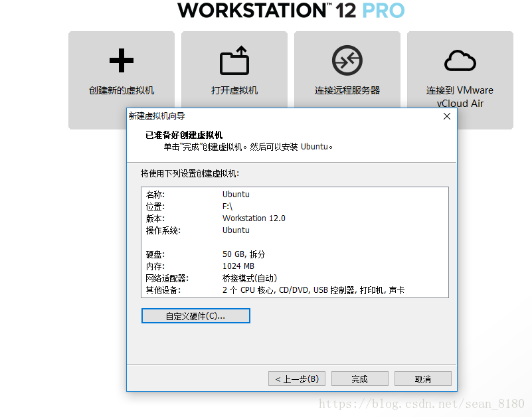Click the 其他设备 value listing CPU cores
The width and height of the screenshot is (532, 417).
(313, 290)
